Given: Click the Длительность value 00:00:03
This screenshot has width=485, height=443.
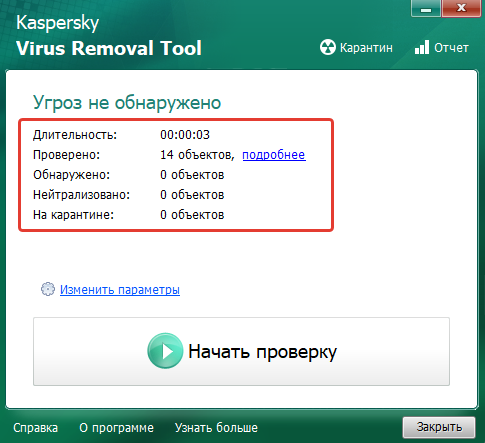Looking at the screenshot, I should point(185,135).
